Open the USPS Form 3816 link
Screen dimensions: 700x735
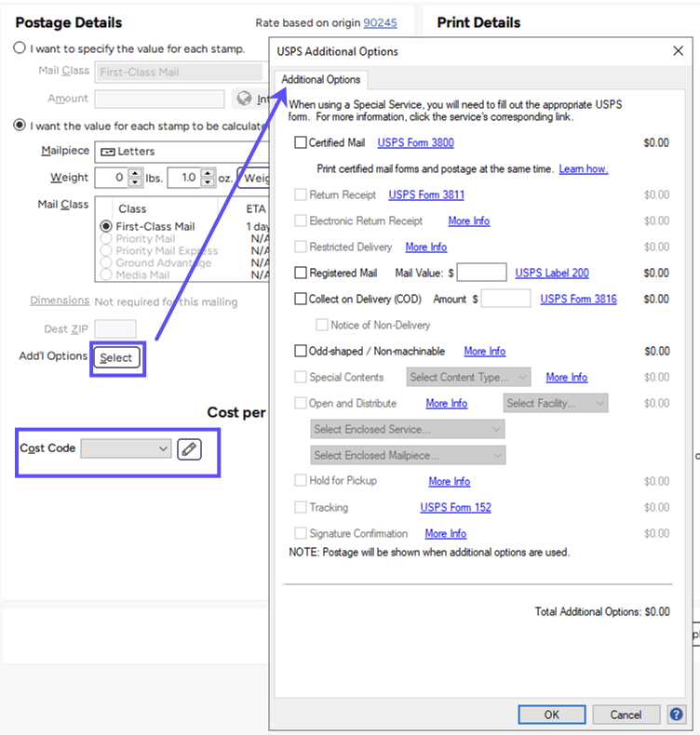(x=578, y=299)
